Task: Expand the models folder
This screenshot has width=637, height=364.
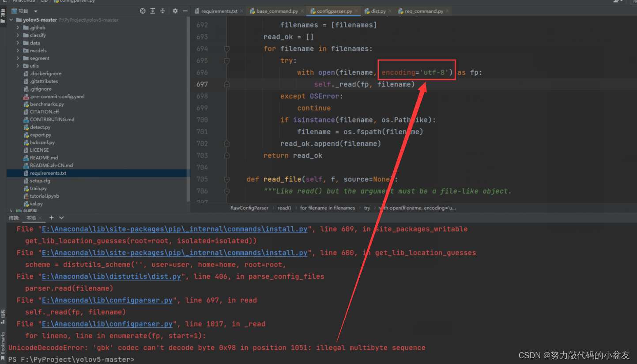Action: pos(18,50)
